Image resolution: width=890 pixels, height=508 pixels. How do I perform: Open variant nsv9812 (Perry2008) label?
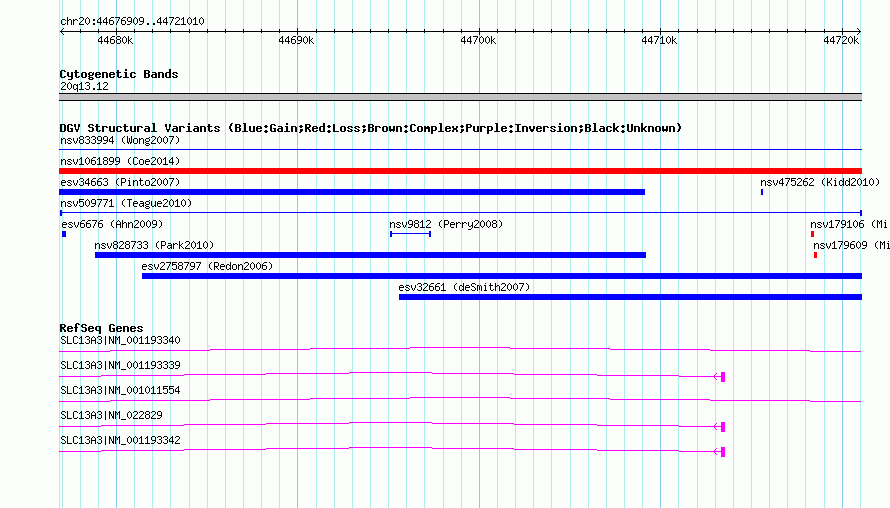click(446, 224)
